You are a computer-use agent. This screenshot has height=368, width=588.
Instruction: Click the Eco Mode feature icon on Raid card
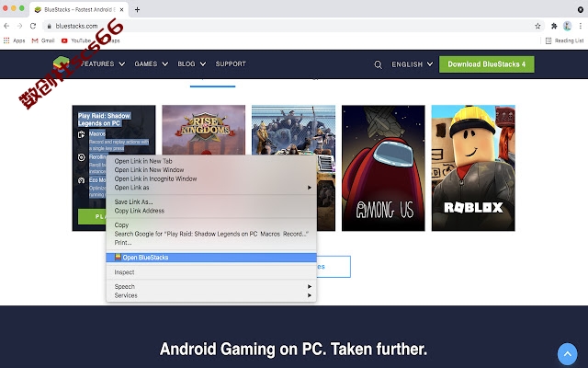82,180
